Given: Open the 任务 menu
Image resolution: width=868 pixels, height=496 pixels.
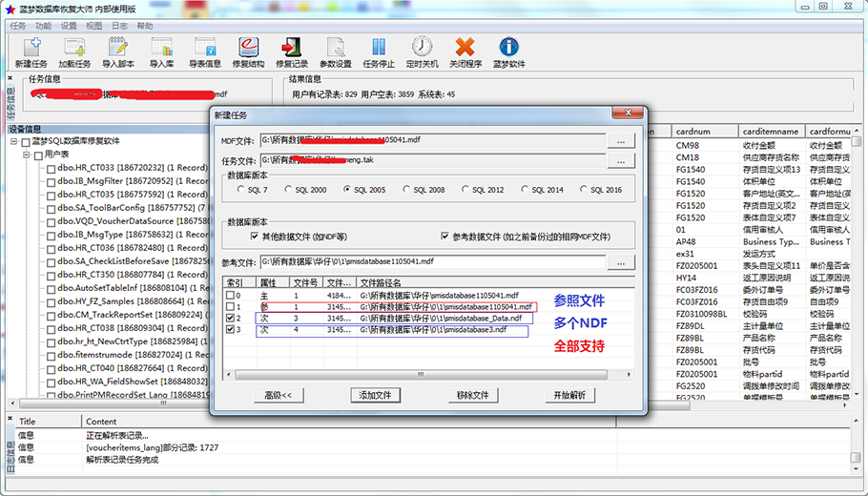Looking at the screenshot, I should point(18,26).
